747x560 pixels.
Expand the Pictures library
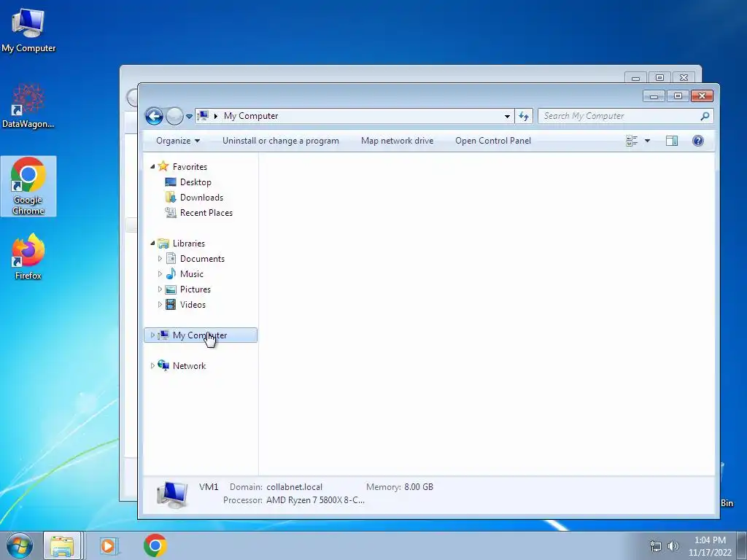(x=160, y=289)
